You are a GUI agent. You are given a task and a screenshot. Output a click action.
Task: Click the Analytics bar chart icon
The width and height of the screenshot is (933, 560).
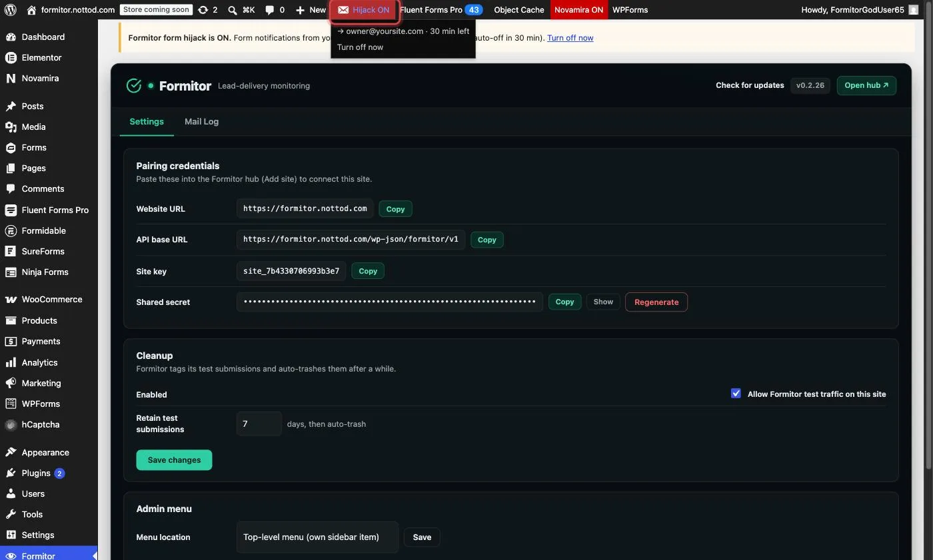click(x=11, y=362)
